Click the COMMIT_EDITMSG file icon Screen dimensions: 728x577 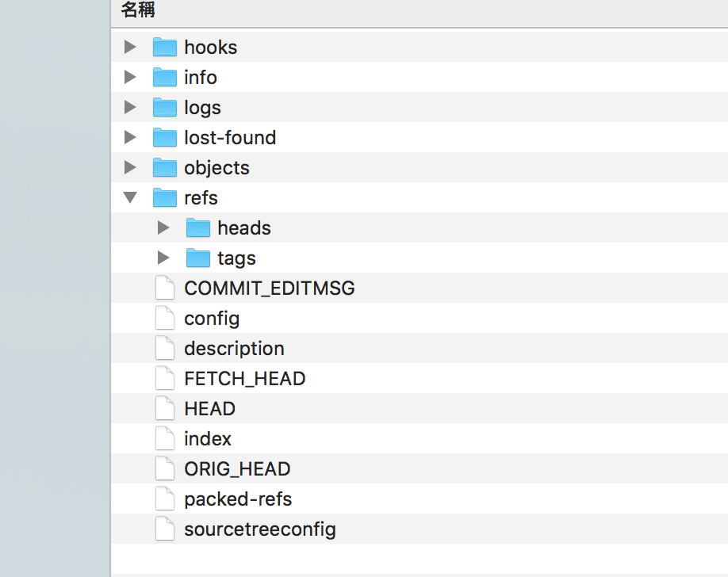164,288
